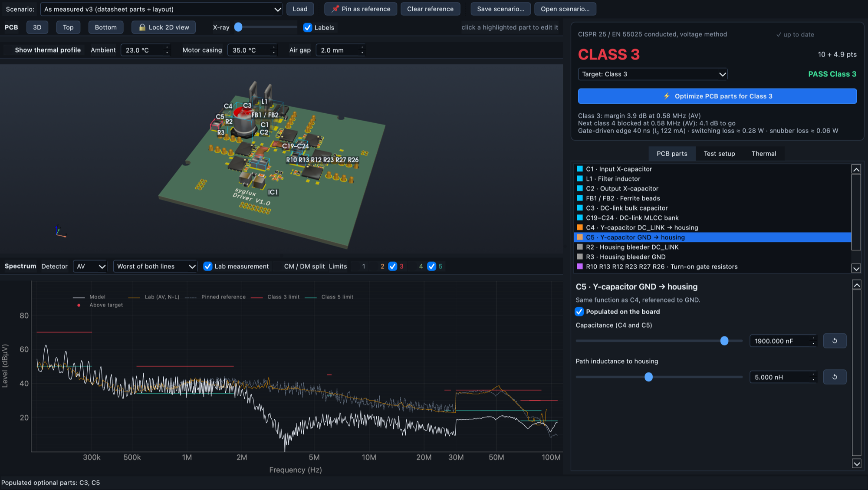Switch to the Test setup tab
Screen dimensions: 868x490
pyautogui.click(x=719, y=154)
